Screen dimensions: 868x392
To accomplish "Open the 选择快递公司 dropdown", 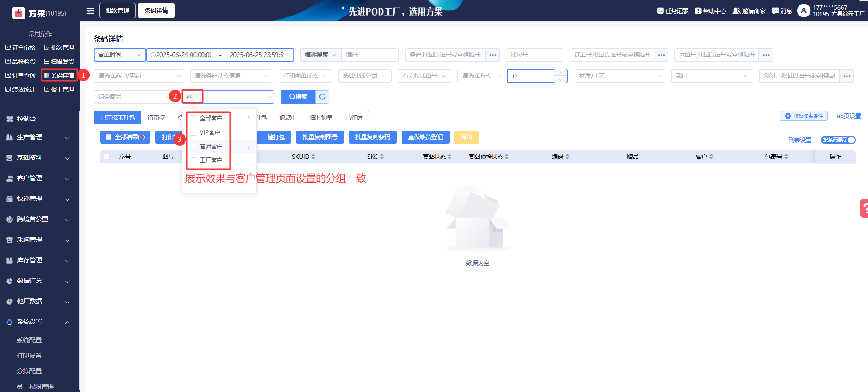I will [364, 76].
